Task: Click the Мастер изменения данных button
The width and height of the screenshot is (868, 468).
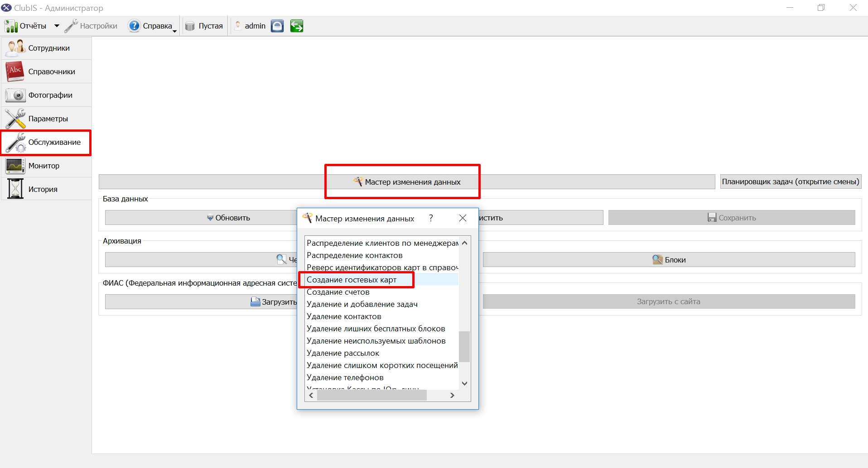Action: pos(407,181)
